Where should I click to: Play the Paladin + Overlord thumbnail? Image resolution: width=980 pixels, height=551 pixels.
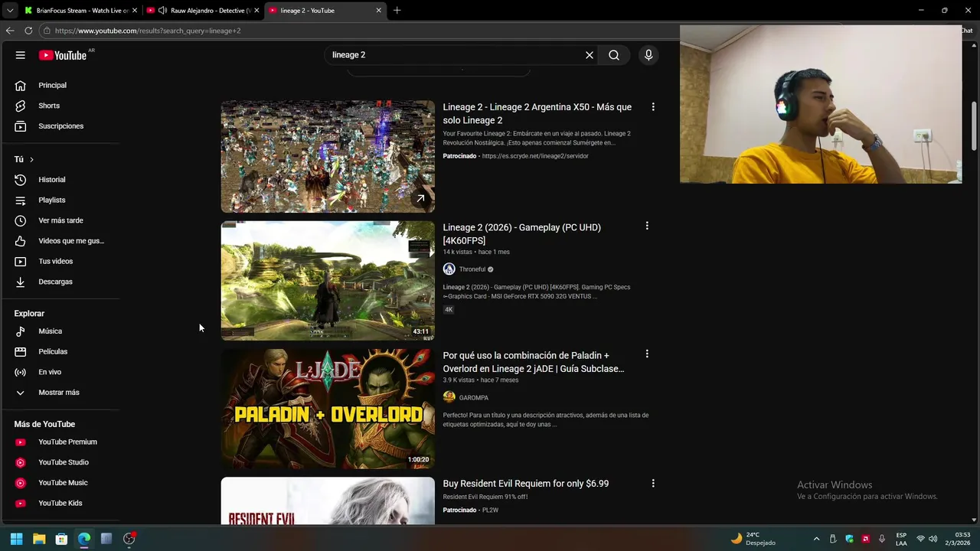tap(328, 409)
